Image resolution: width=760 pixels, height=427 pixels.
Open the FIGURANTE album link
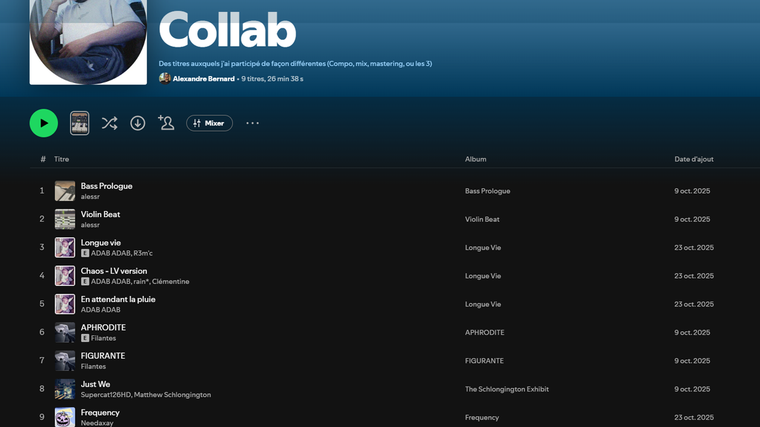(x=484, y=361)
